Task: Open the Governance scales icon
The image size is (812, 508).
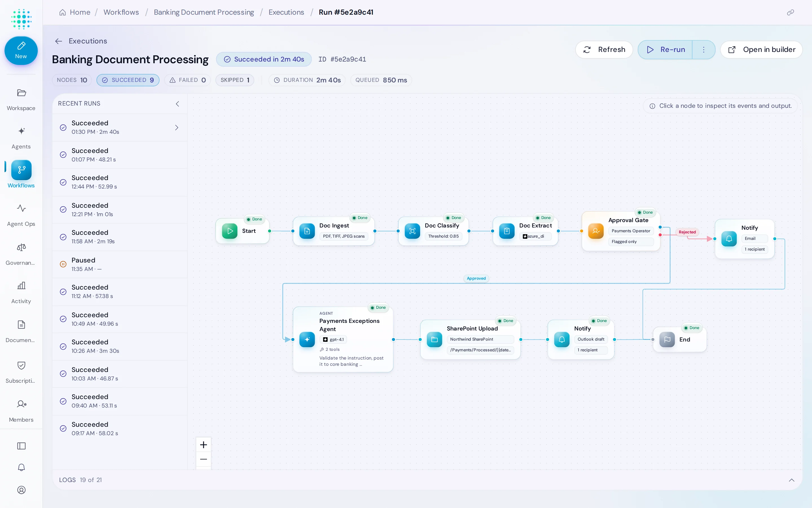Action: 21,247
